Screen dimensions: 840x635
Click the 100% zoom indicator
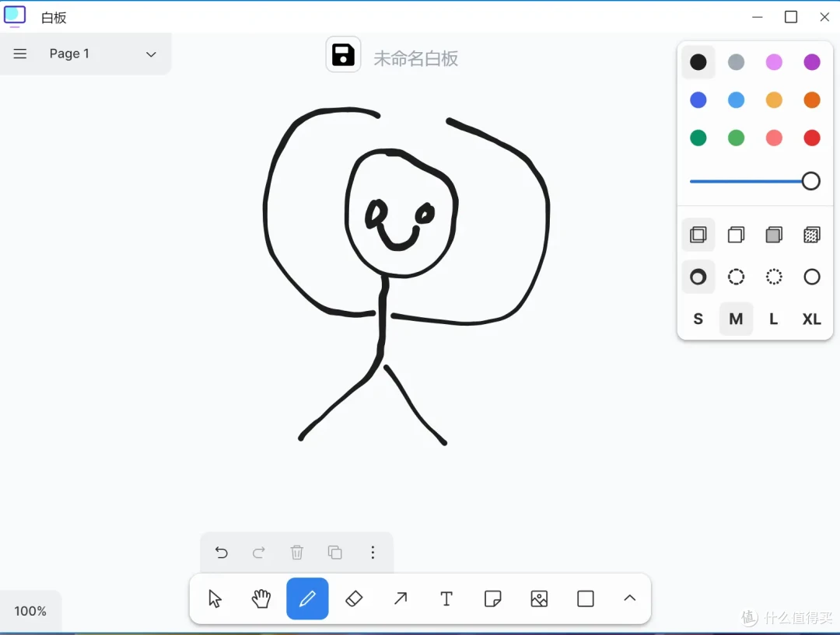click(30, 611)
